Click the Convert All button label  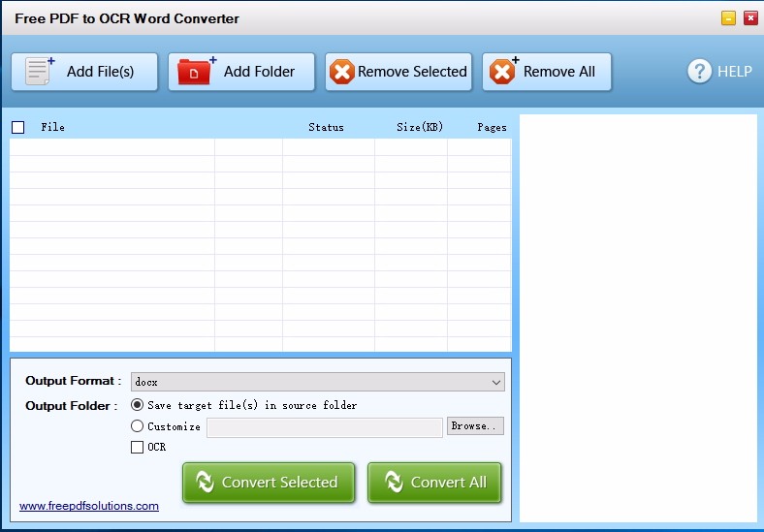449,483
